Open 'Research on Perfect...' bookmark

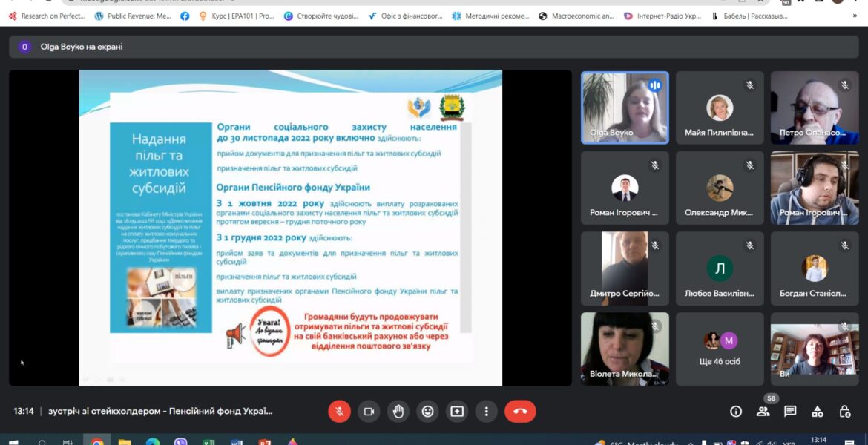(47, 16)
